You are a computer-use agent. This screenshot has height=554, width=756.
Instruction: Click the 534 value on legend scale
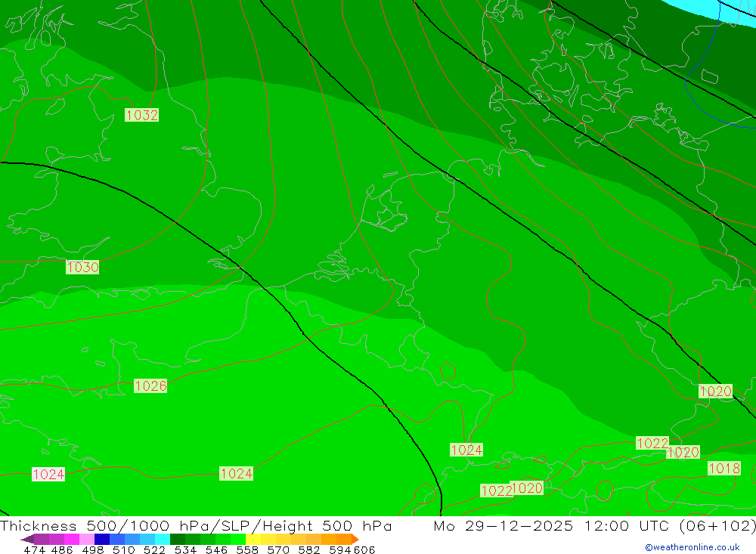click(186, 550)
